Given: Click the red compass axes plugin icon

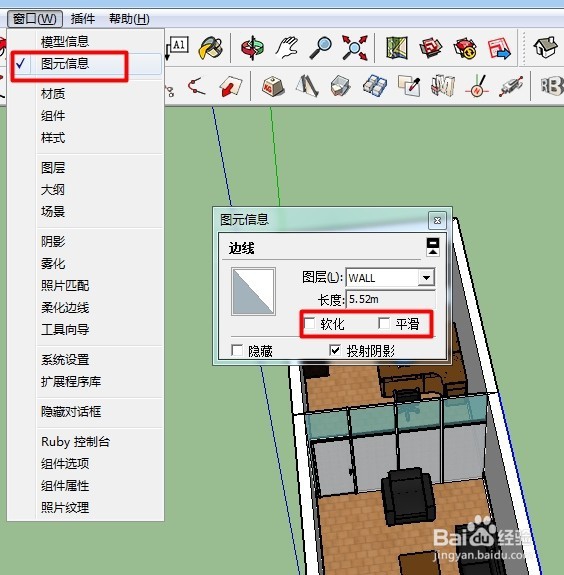Looking at the screenshot, I should coord(477,87).
